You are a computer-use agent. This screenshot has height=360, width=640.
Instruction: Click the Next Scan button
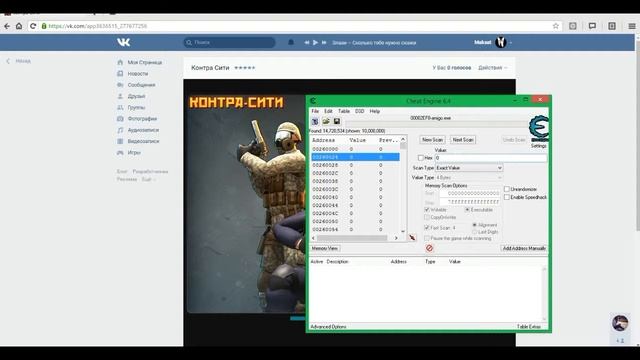click(463, 140)
